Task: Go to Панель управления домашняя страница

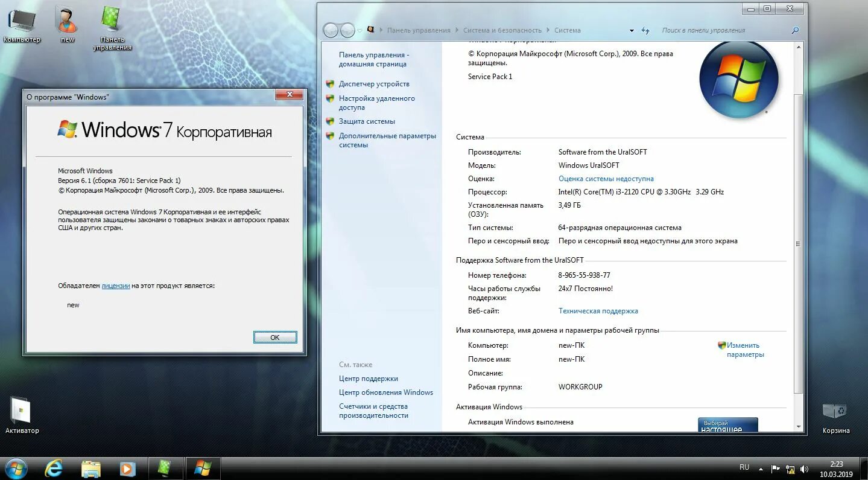Action: [374, 59]
